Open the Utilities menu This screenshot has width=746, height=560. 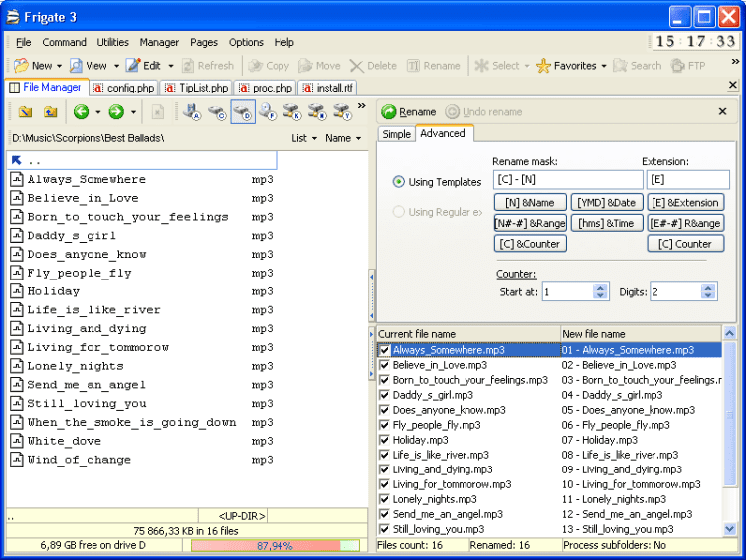pos(112,43)
